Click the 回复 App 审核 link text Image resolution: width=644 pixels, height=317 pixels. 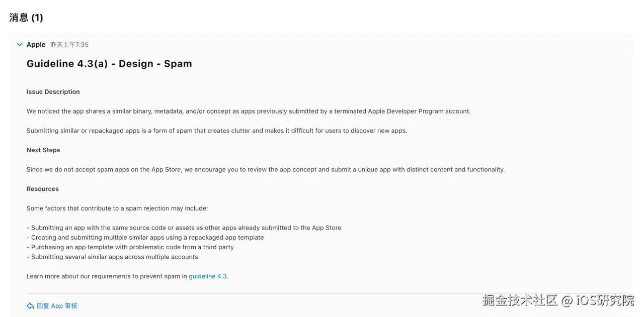57,306
